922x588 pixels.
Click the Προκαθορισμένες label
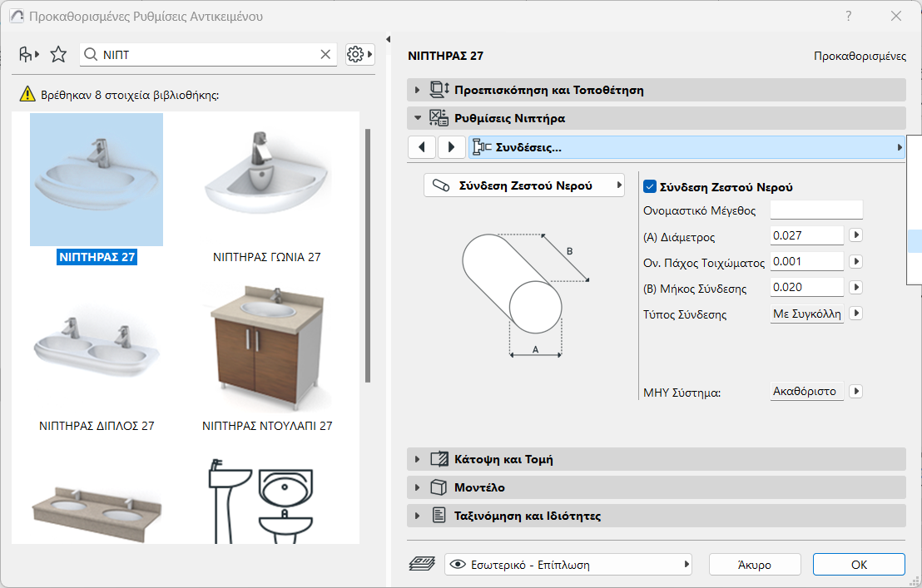pyautogui.click(x=860, y=56)
